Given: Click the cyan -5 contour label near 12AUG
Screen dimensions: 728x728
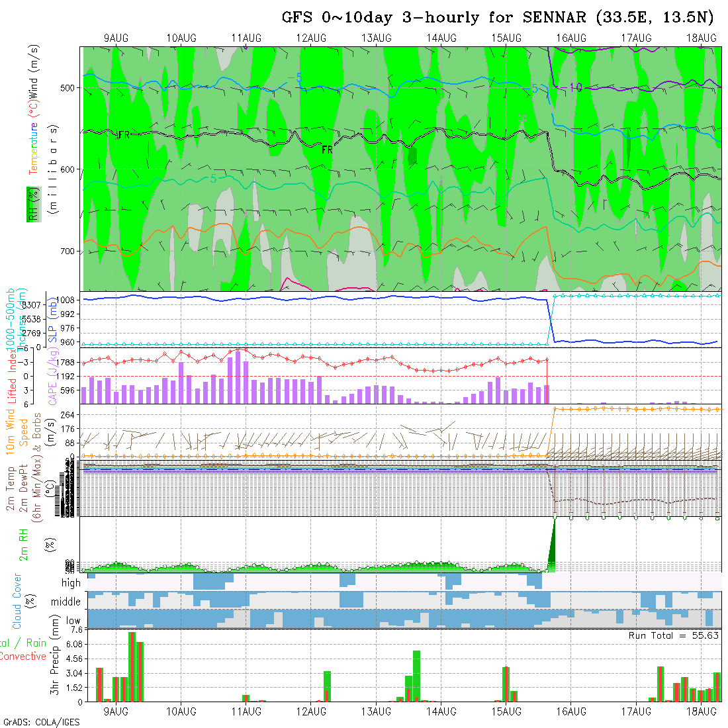Looking at the screenshot, I should pyautogui.click(x=295, y=77).
